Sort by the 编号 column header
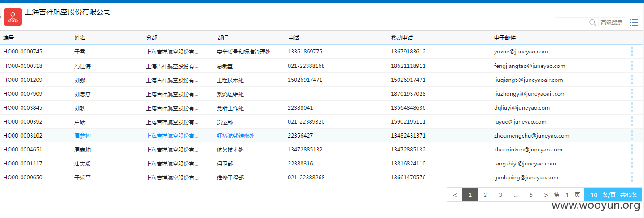 click(9, 38)
